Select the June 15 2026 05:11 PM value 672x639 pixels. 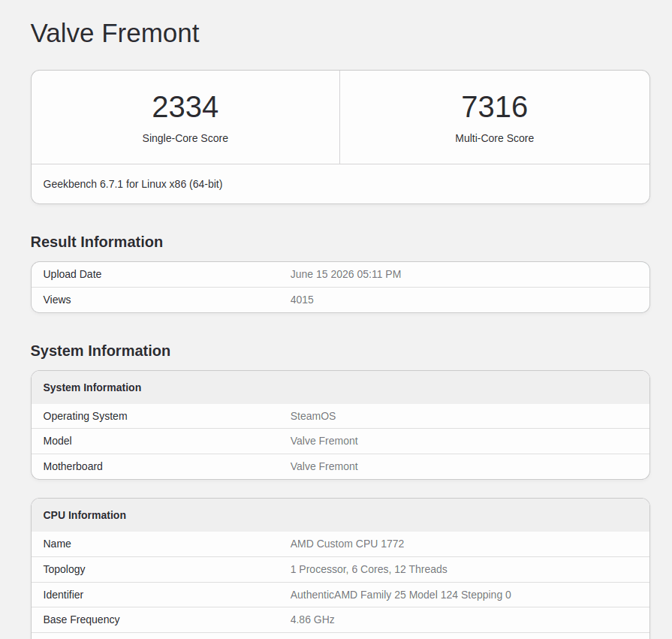[345, 274]
